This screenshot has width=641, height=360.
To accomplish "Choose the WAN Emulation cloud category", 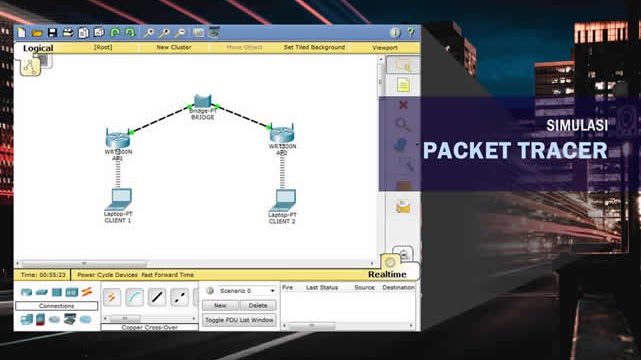I will pos(54,319).
